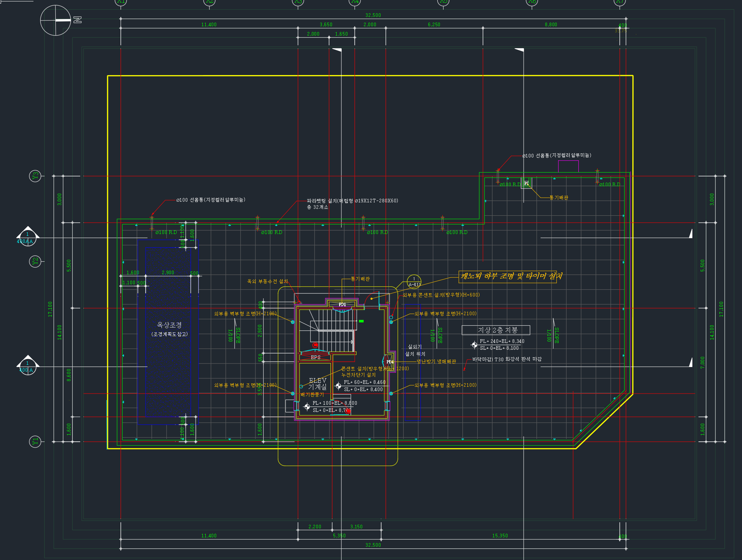Select red circle symbol above EPS shaft

tap(315, 345)
